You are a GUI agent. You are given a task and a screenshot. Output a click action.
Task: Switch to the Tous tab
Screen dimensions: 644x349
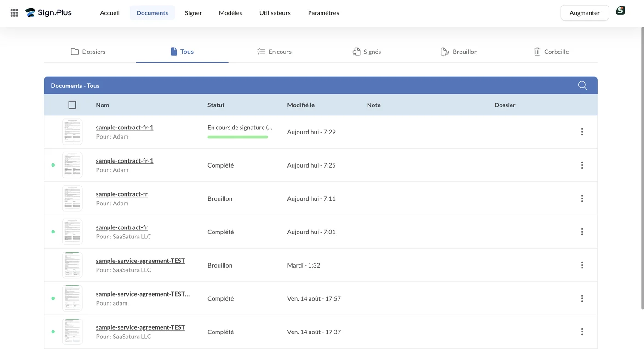point(182,52)
